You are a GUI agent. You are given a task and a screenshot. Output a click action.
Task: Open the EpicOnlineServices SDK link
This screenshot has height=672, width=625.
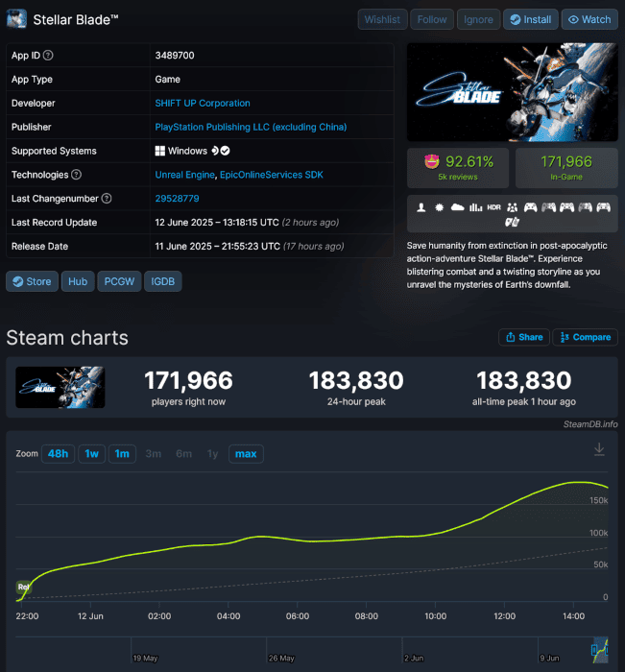click(272, 175)
